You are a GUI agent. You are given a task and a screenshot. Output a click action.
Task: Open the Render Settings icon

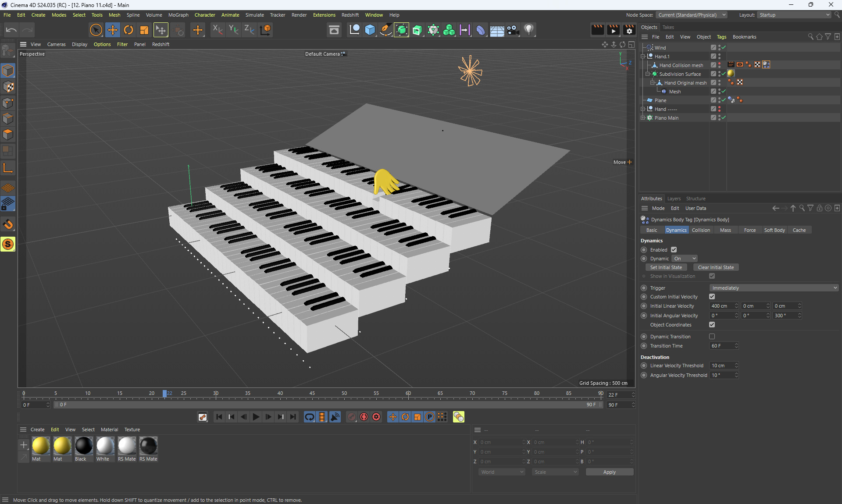tap(629, 30)
